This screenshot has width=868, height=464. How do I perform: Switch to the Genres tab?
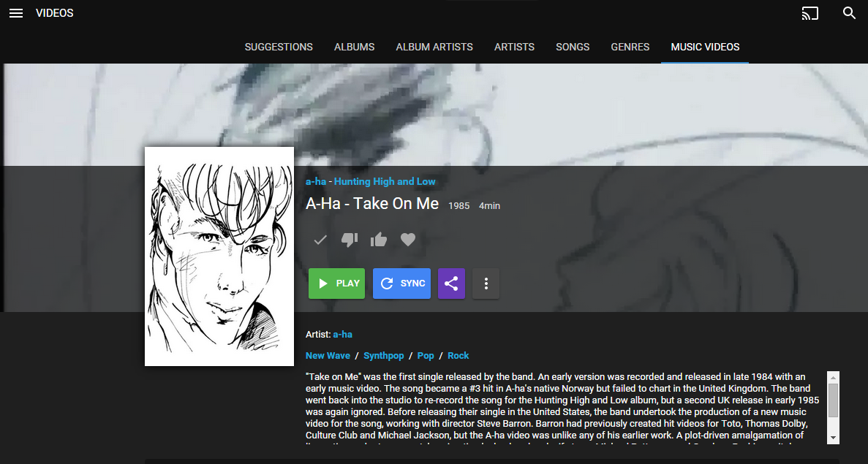pyautogui.click(x=630, y=47)
